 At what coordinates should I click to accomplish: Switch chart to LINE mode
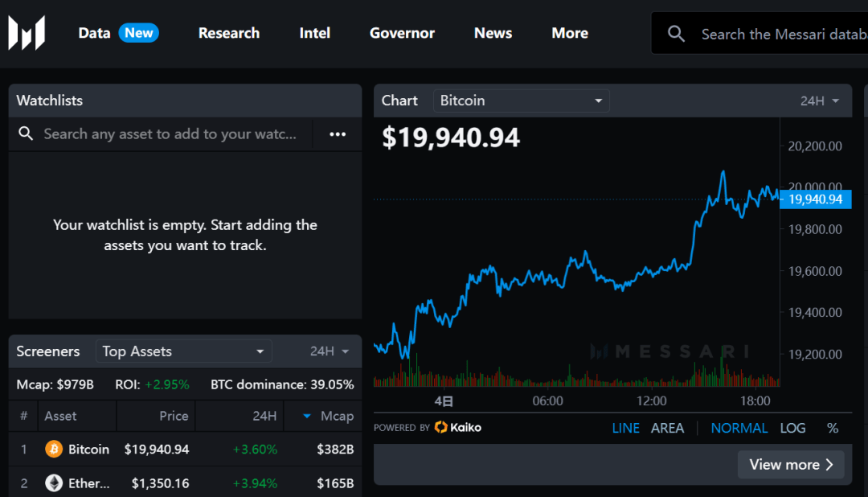pyautogui.click(x=625, y=428)
